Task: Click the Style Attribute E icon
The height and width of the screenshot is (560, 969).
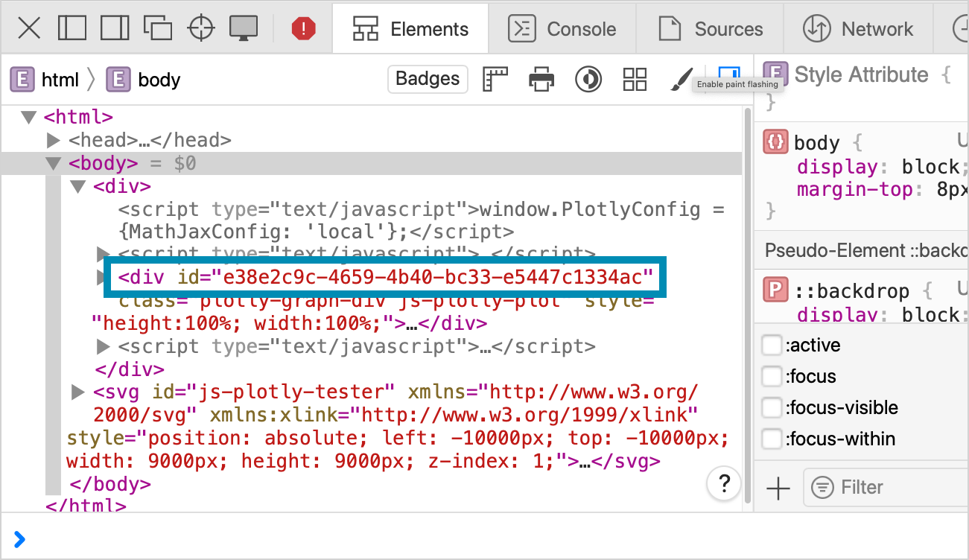Action: [x=776, y=74]
